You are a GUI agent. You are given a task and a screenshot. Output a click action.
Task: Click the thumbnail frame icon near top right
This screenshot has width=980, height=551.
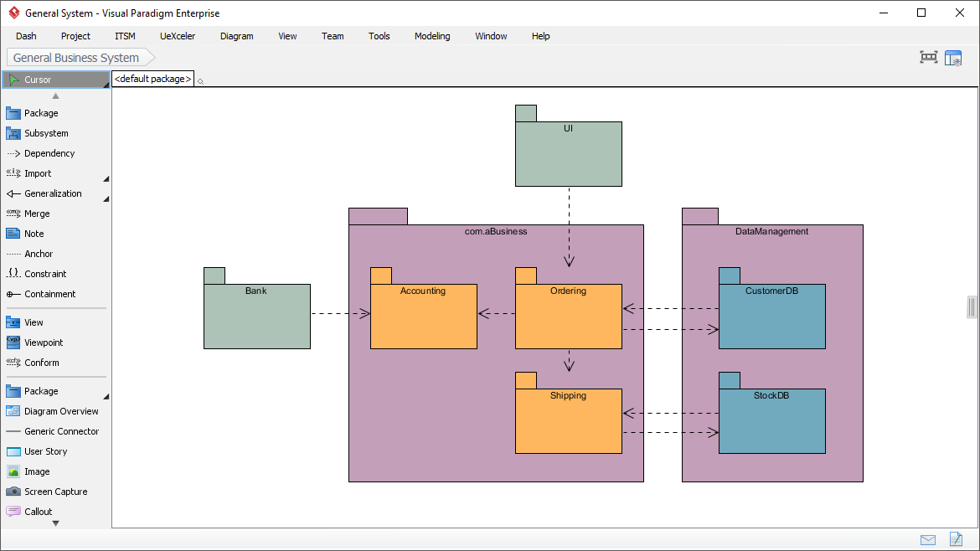pyautogui.click(x=928, y=57)
